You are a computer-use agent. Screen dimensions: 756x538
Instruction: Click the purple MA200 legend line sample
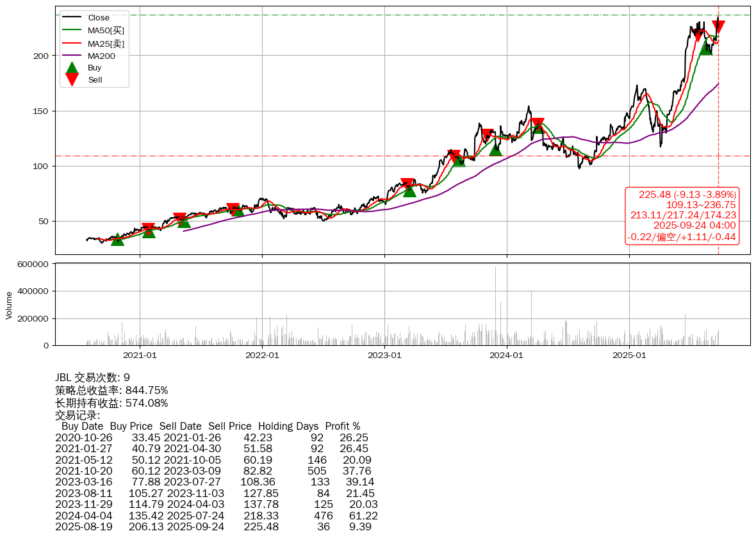point(72,56)
